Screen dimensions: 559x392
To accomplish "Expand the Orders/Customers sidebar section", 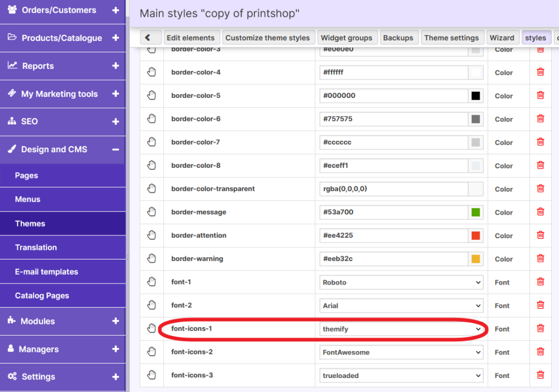I will (x=115, y=10).
